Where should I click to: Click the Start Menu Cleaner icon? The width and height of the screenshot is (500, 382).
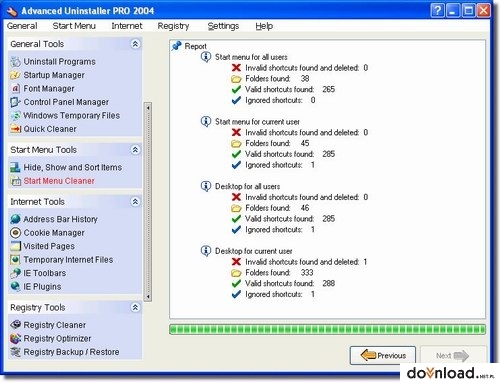[x=15, y=181]
